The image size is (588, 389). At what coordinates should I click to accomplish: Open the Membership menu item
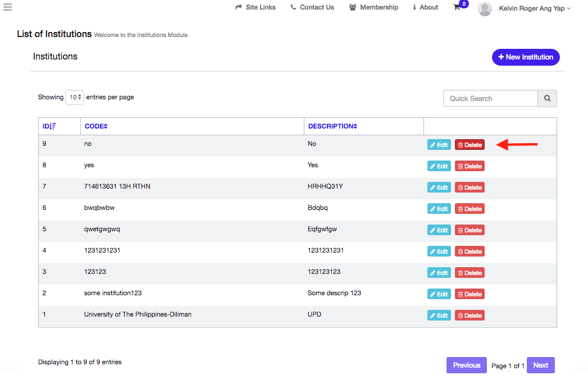[373, 7]
